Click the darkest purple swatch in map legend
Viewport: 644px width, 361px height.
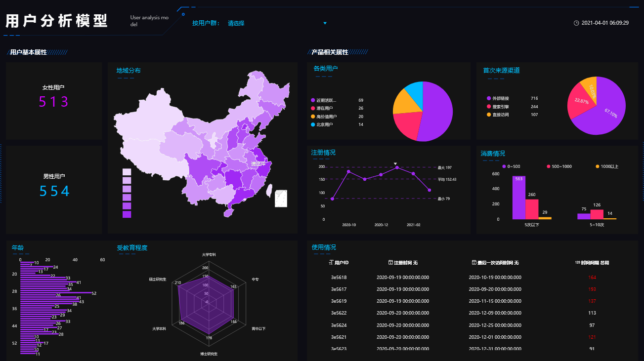click(127, 214)
